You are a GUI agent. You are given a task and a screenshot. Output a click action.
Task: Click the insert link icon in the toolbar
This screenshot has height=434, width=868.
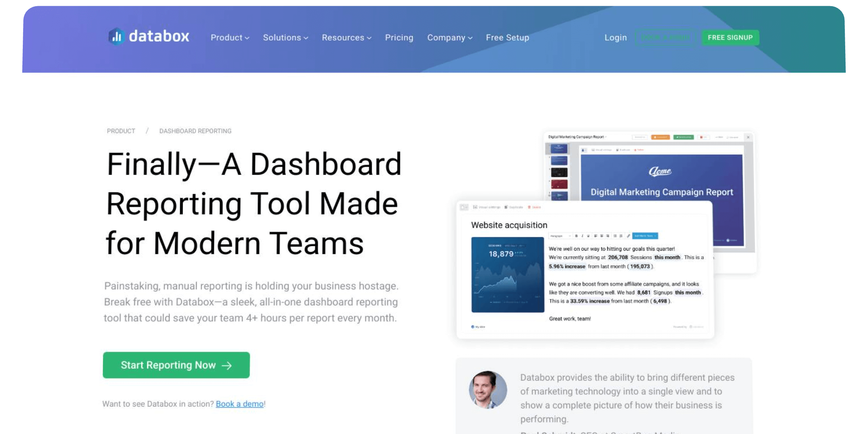[629, 236]
